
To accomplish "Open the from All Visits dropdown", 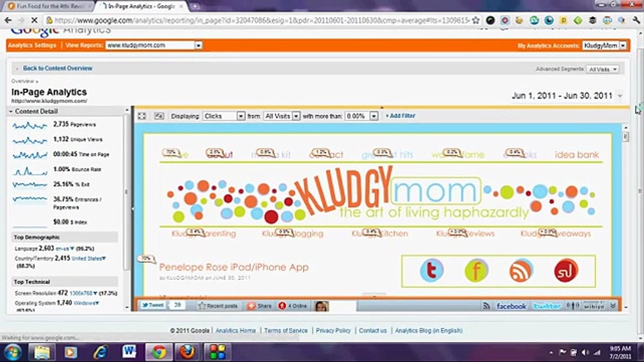I will [282, 116].
